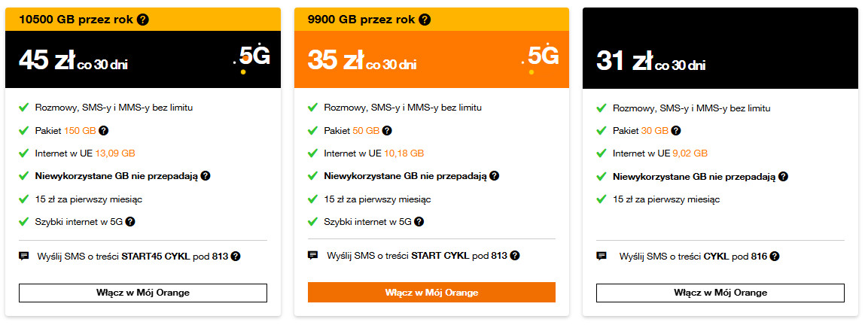Open help for unused GB in 31 zł plan
The width and height of the screenshot is (868, 328).
pos(784,176)
